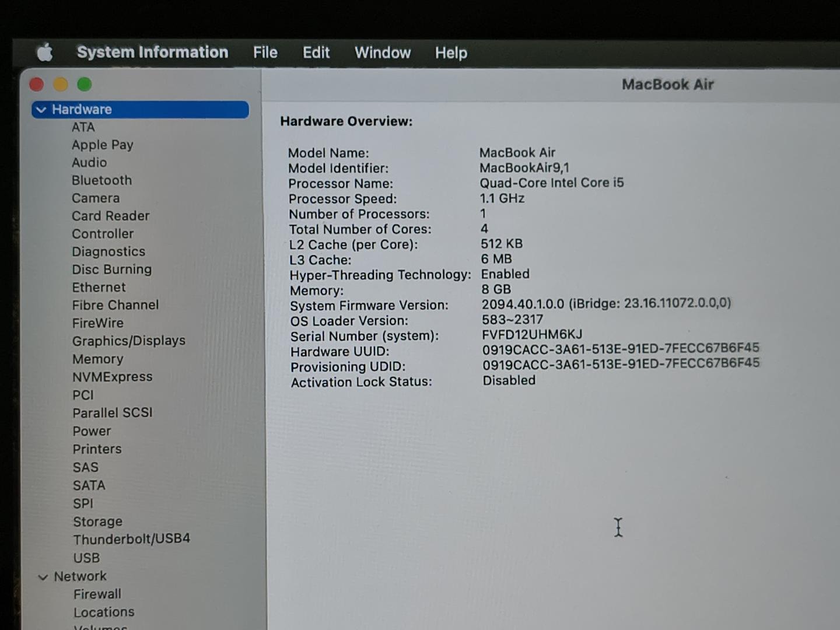Select Thunderbolt/USB4 in the sidebar
Viewport: 840px width, 630px height.
coord(131,539)
